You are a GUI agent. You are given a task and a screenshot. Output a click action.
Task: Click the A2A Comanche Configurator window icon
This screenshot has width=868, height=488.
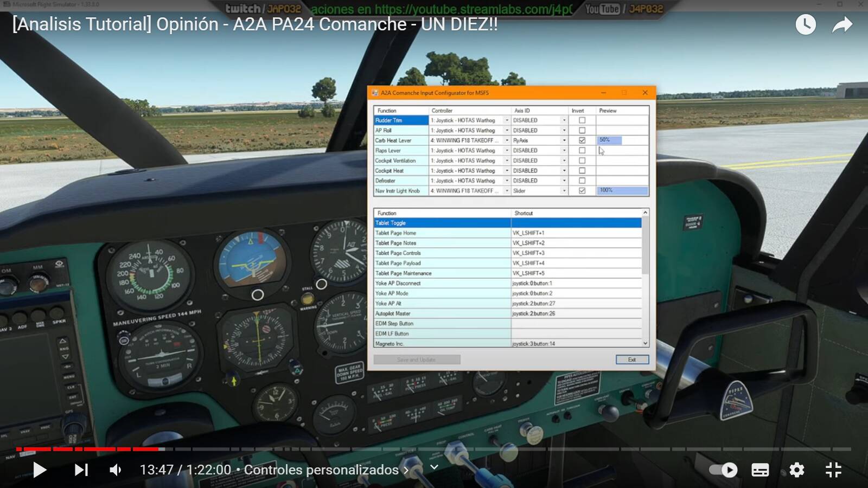click(375, 93)
